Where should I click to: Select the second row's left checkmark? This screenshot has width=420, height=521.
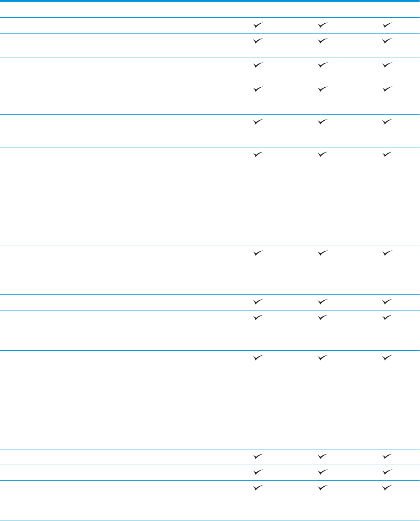point(257,42)
